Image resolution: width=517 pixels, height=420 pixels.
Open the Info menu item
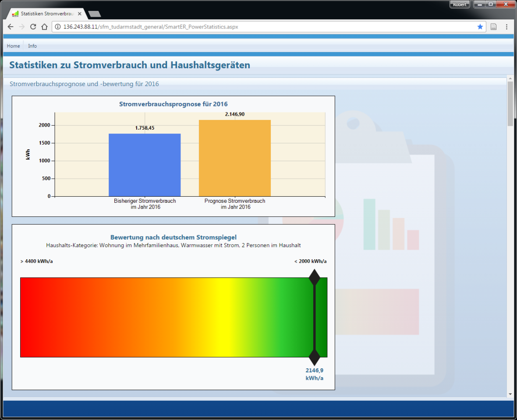click(32, 46)
